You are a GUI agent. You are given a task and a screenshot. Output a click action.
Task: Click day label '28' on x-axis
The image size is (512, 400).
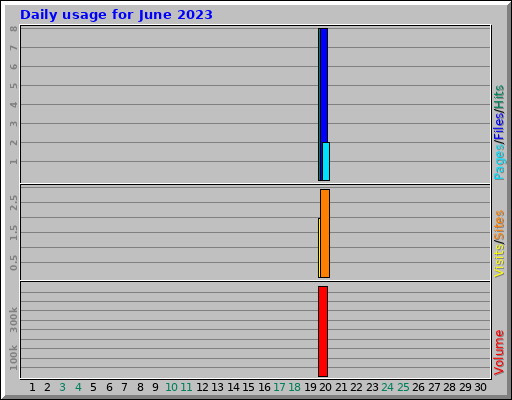[x=449, y=387]
